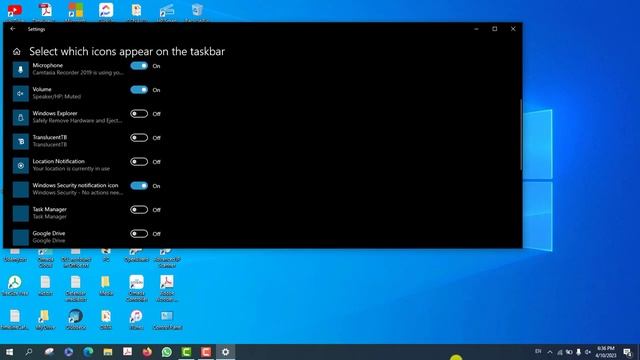Open the Windows Start menu
Screen dimensions: 640x360
tap(9, 352)
